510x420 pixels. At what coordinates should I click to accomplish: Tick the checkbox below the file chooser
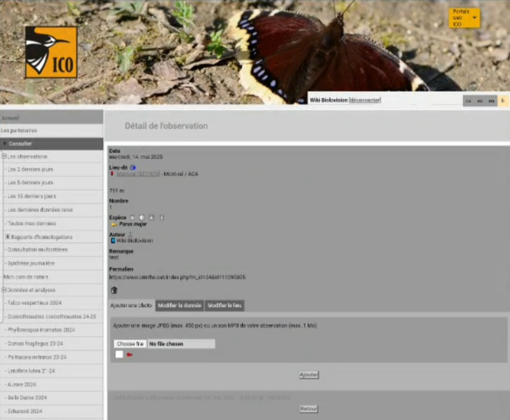(x=119, y=355)
